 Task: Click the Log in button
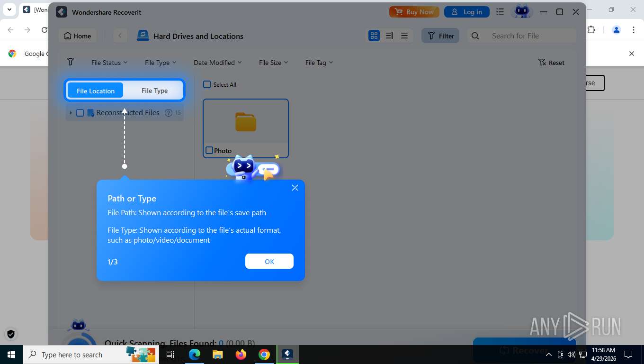(467, 12)
